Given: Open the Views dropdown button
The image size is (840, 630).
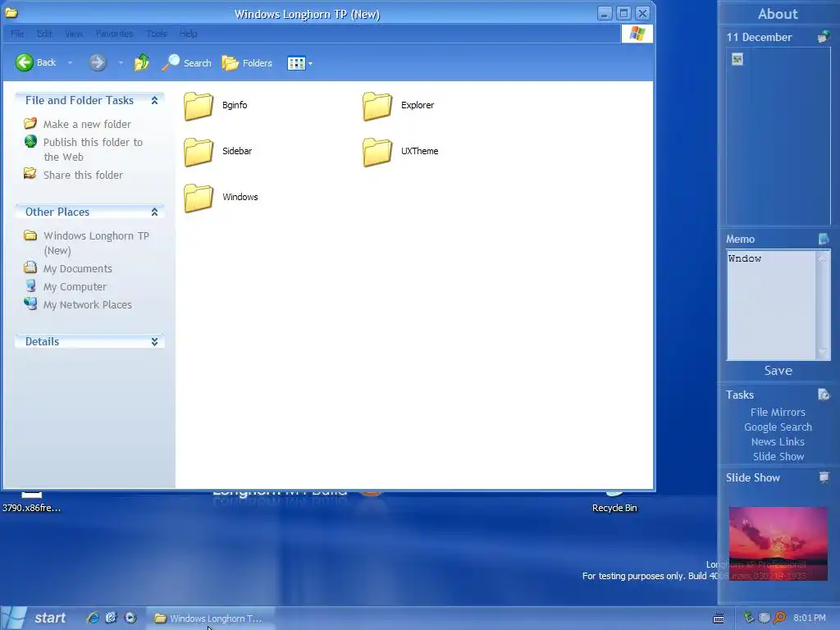Looking at the screenshot, I should [x=300, y=63].
